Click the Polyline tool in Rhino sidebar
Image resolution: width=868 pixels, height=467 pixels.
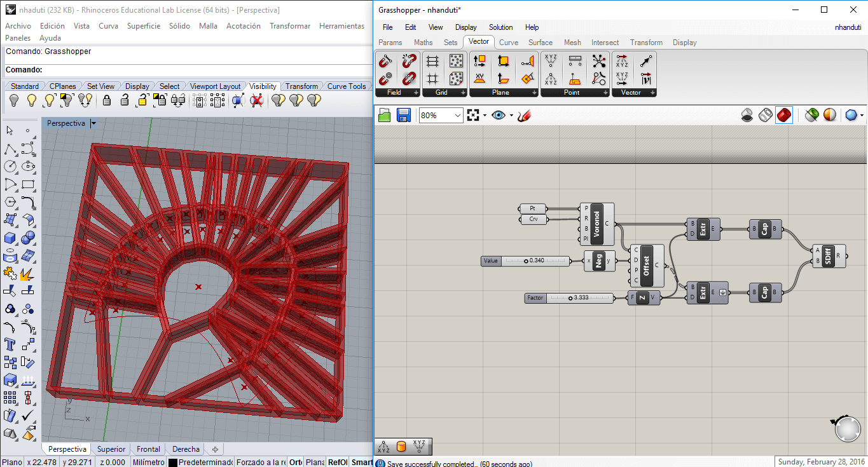(10, 148)
